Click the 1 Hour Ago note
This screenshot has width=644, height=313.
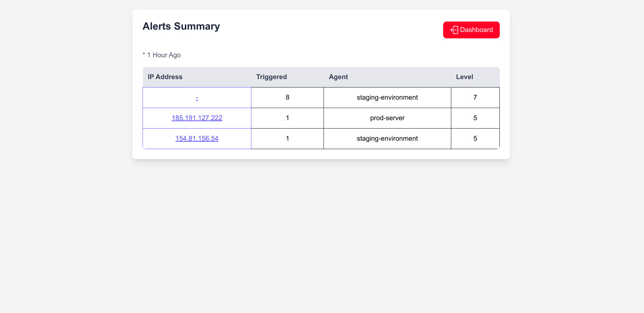point(162,55)
